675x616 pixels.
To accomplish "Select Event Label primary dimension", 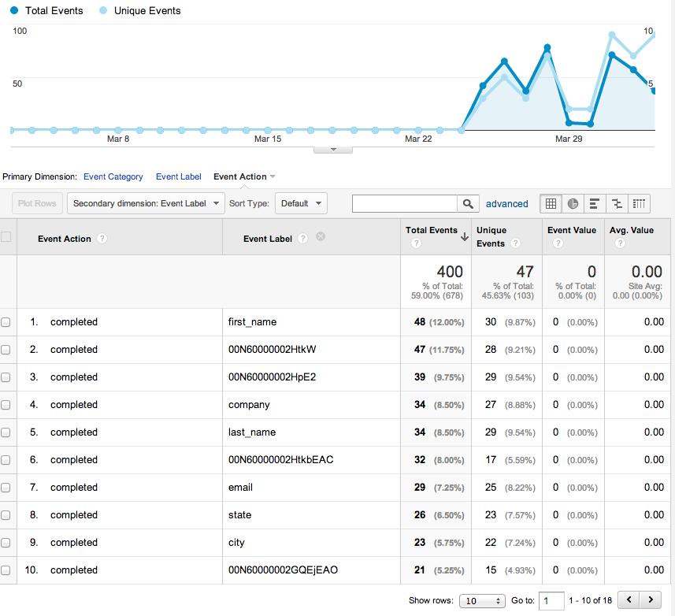I will coord(178,176).
